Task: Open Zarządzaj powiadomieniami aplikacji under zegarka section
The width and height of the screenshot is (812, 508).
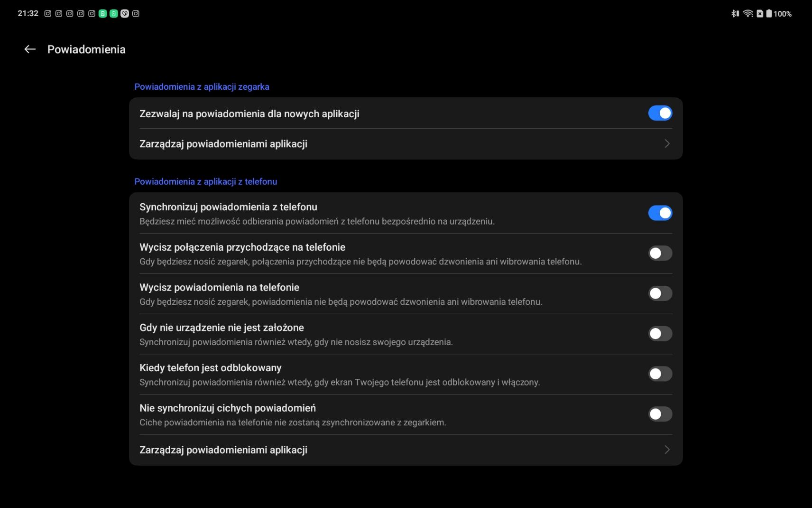Action: (x=223, y=144)
